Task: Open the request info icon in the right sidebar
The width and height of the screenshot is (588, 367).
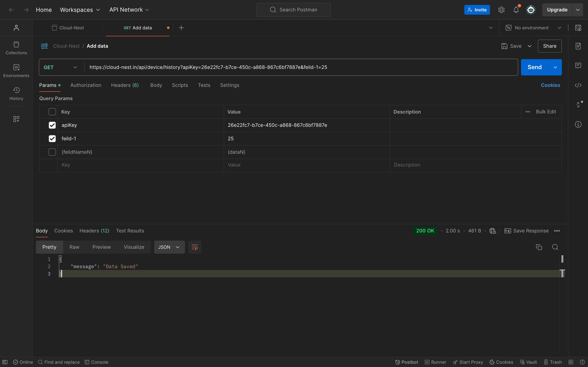Action: tap(578, 125)
